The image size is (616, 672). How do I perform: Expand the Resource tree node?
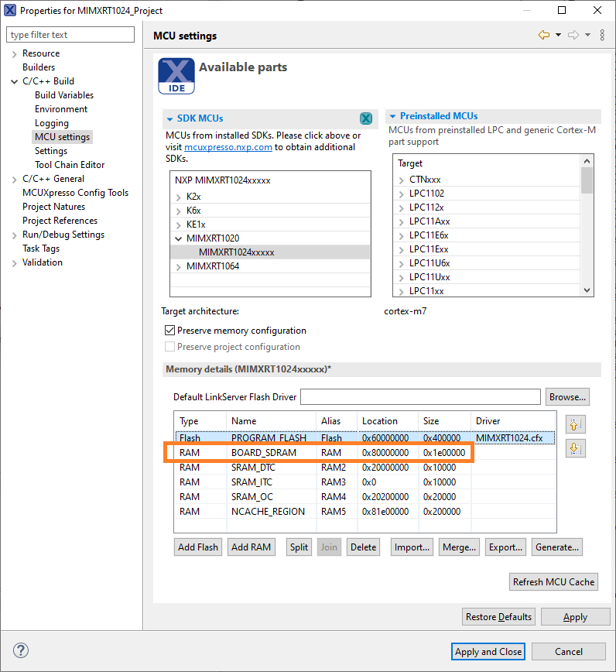coord(14,54)
